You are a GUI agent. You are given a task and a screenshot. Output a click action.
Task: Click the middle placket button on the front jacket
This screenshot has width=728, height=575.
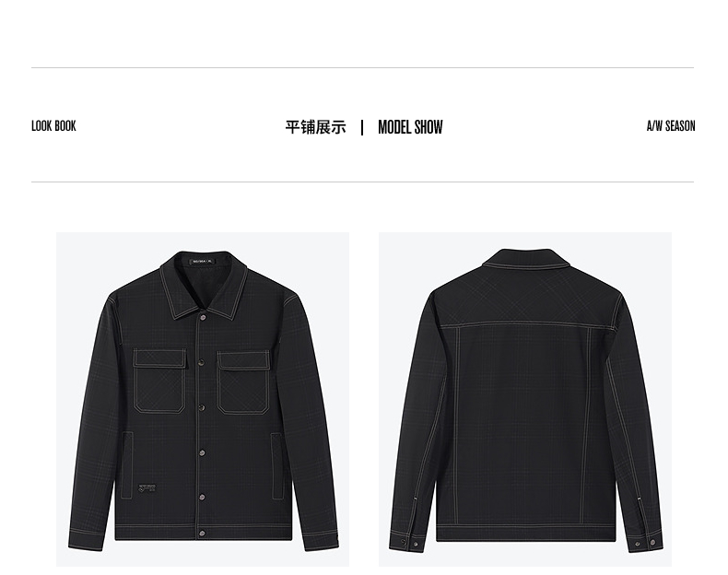pyautogui.click(x=203, y=408)
